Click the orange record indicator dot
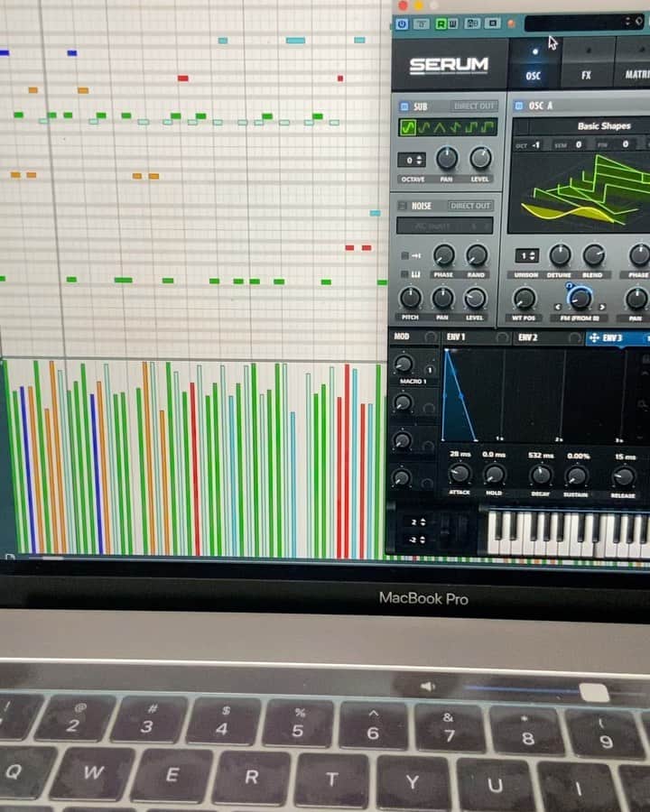Image resolution: width=650 pixels, height=812 pixels. point(511,23)
